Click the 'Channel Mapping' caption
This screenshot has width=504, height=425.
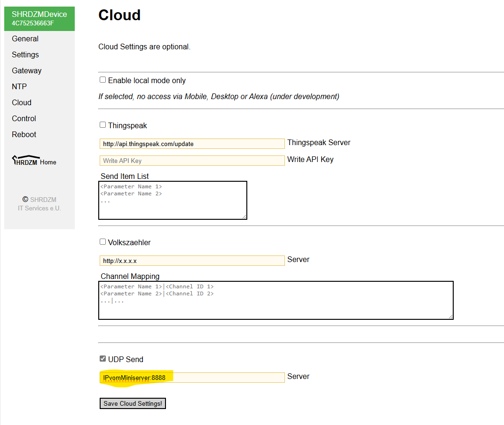coord(130,277)
